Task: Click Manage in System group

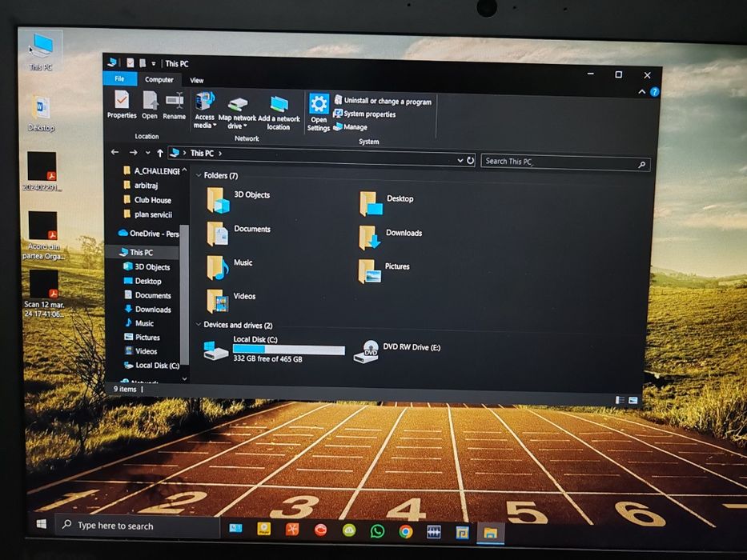Action: [x=350, y=126]
